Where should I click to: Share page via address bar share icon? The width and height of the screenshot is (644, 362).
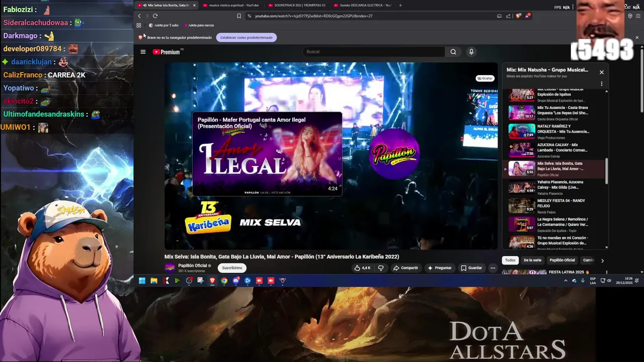[x=508, y=16]
